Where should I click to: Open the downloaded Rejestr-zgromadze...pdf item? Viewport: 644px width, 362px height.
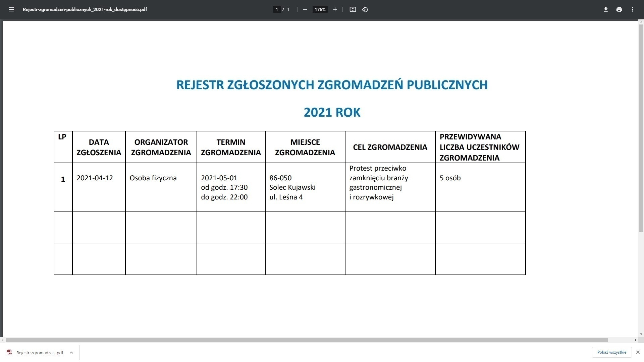click(40, 353)
